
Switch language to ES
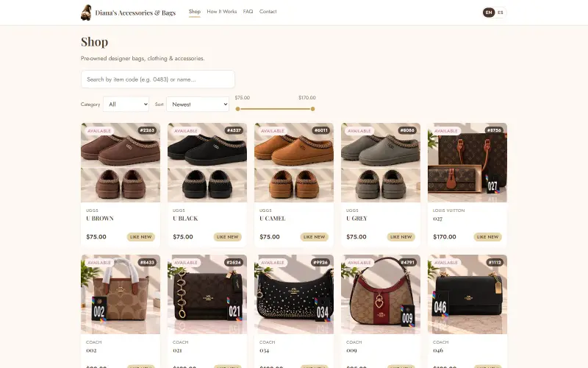click(501, 13)
